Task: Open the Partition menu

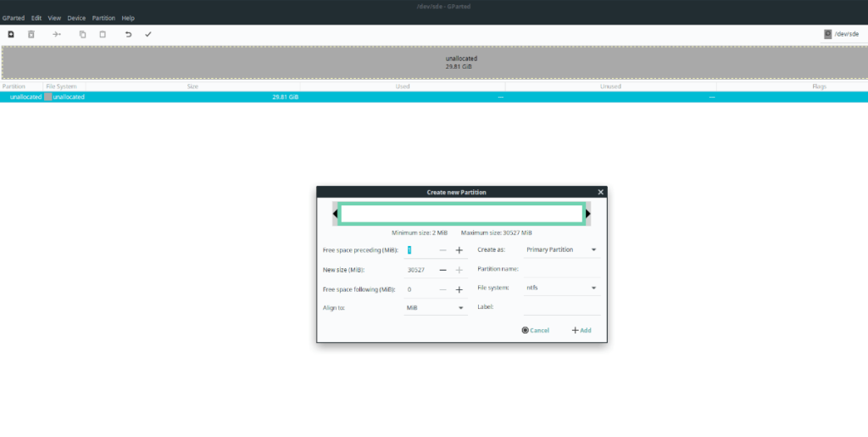Action: (x=103, y=18)
